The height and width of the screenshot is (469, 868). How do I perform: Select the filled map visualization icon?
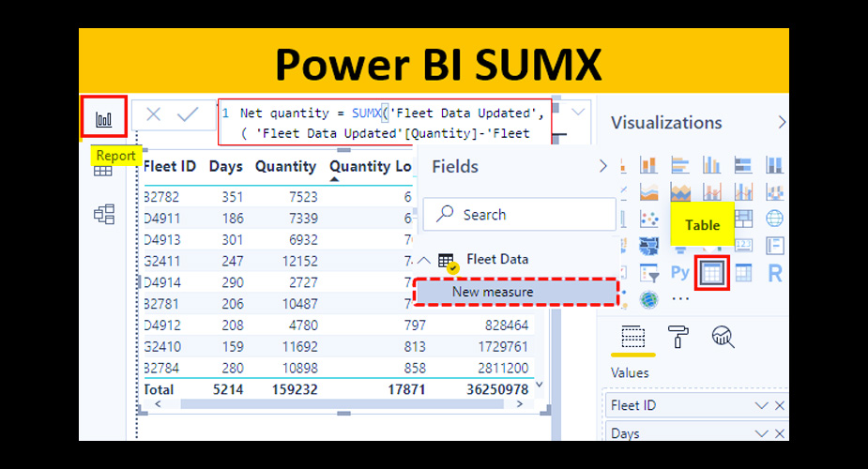coord(648,246)
